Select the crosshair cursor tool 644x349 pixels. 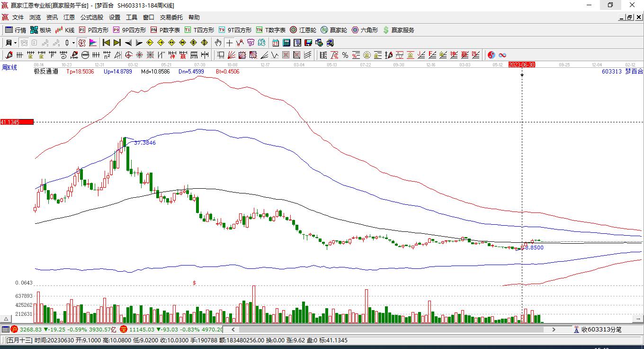(x=229, y=43)
